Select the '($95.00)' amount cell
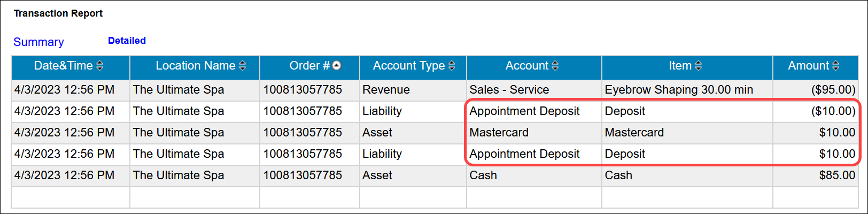This screenshot has height=214, width=868. click(816, 90)
